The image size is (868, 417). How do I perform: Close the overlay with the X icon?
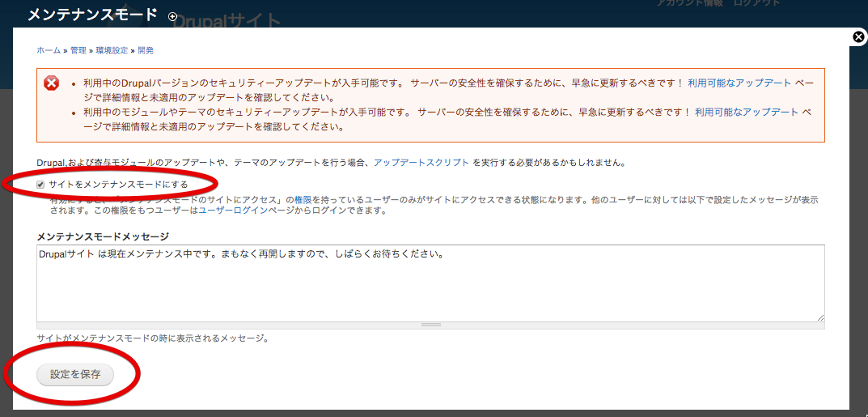[859, 37]
